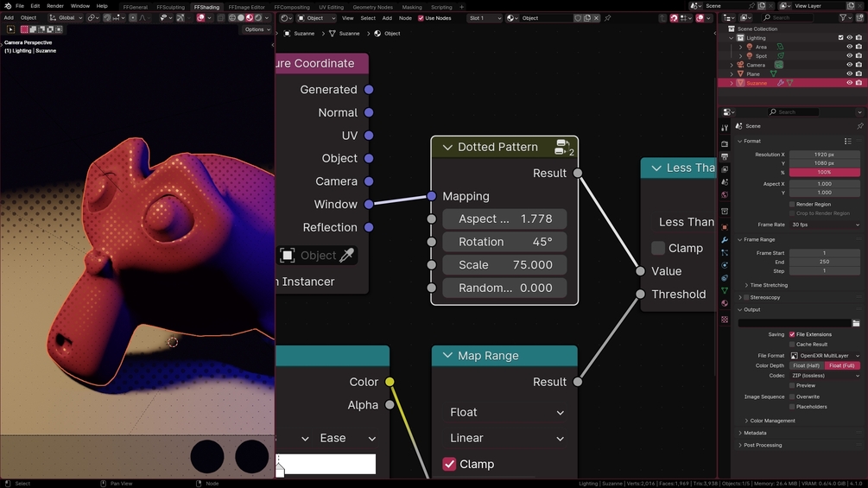Open the File menu
Screen dimensions: 868x488
coord(20,5)
